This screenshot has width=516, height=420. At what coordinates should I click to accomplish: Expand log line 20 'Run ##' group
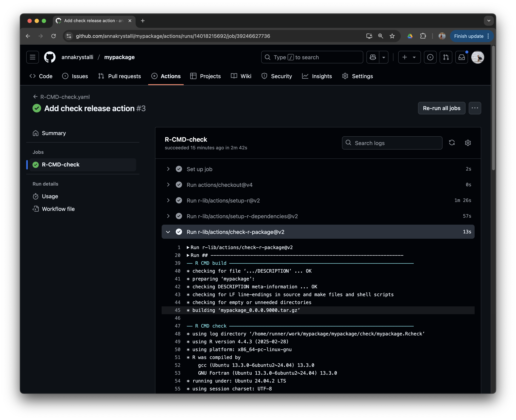click(x=188, y=255)
